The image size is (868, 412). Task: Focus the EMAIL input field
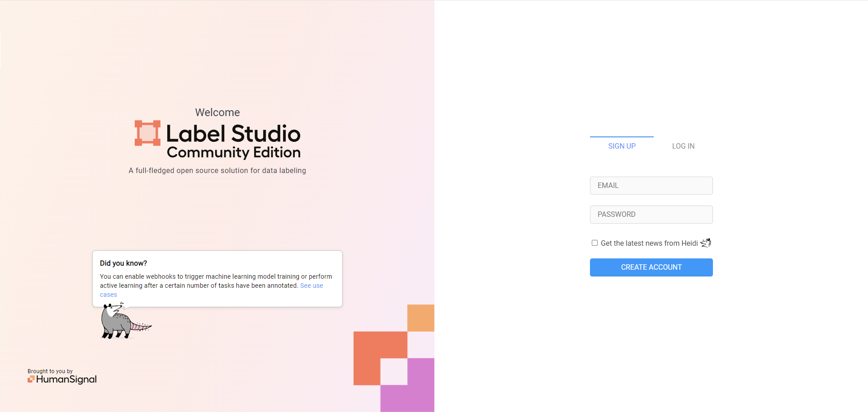click(x=651, y=186)
